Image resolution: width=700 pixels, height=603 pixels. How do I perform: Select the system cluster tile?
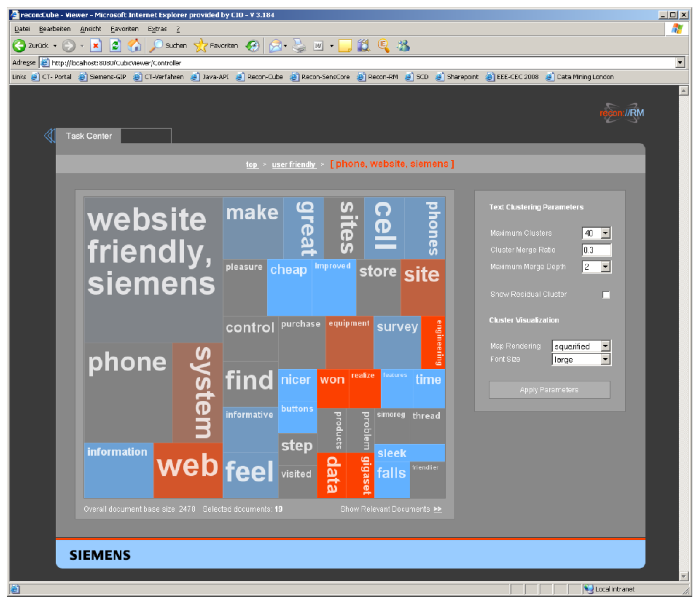pyautogui.click(x=198, y=392)
